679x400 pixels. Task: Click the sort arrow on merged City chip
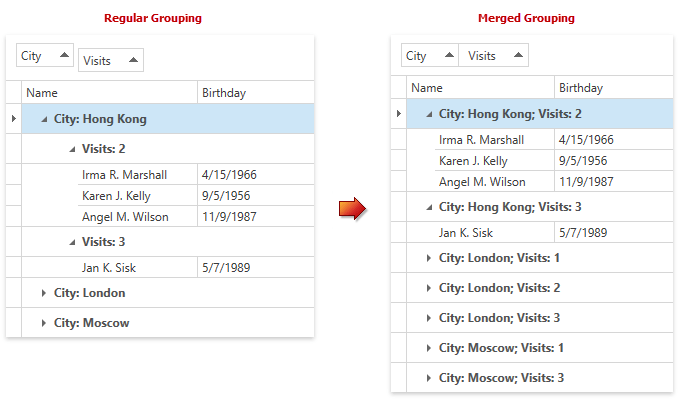click(449, 55)
